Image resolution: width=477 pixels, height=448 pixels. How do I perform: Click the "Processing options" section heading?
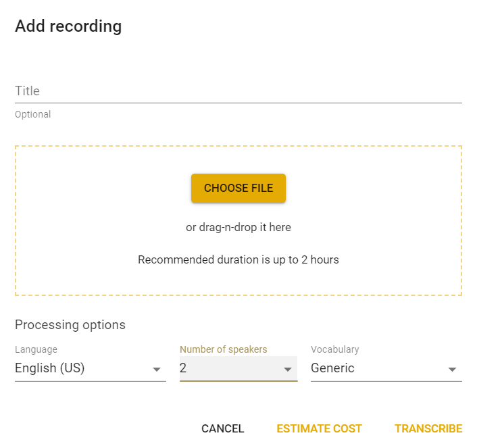70,325
